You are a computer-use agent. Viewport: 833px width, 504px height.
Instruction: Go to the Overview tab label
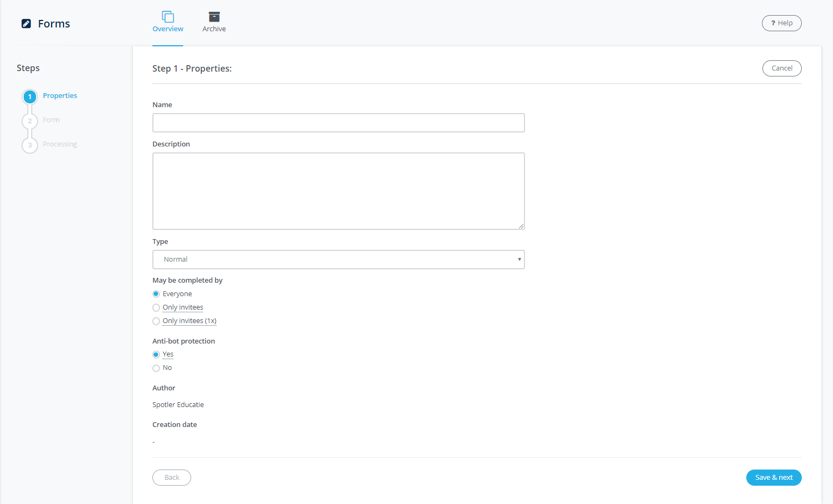[168, 29]
